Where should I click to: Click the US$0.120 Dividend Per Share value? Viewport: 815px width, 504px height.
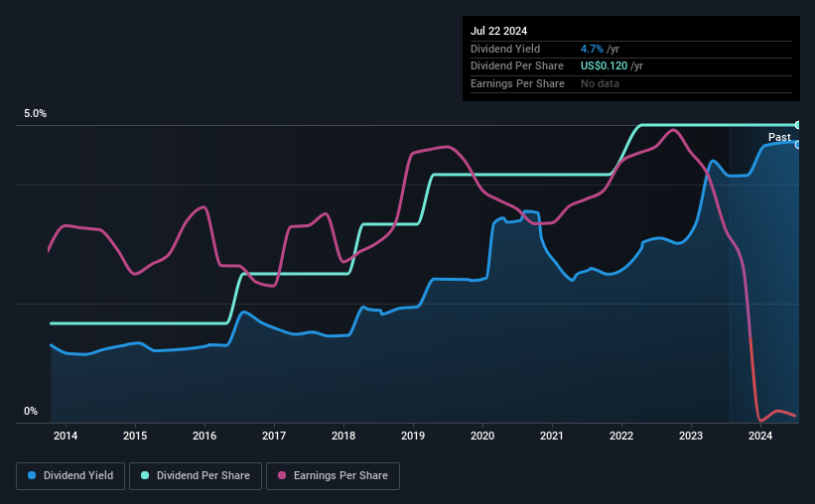pos(604,66)
